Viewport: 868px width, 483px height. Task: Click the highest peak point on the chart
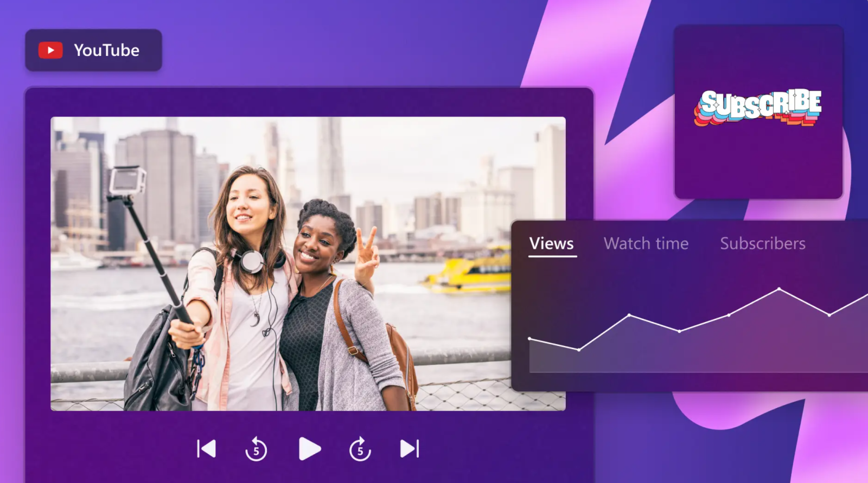point(779,289)
